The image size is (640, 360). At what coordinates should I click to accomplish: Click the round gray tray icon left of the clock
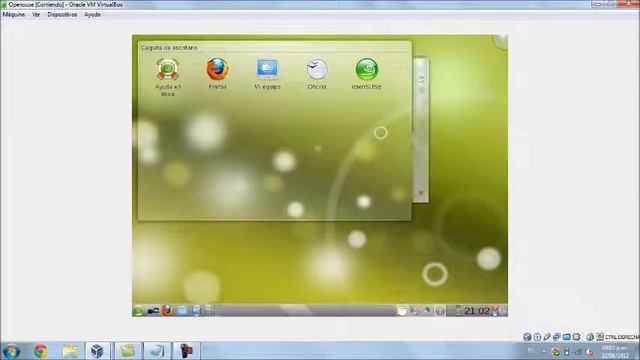click(x=440, y=311)
